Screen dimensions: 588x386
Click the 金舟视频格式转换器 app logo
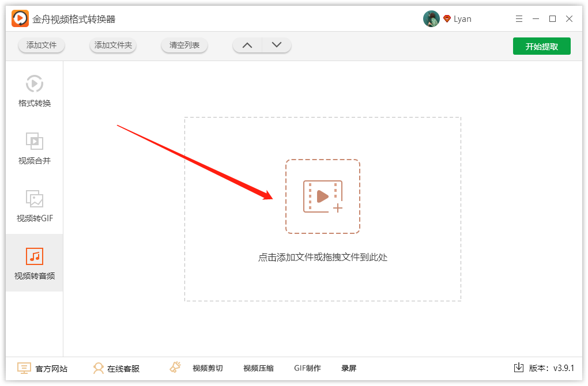click(20, 18)
